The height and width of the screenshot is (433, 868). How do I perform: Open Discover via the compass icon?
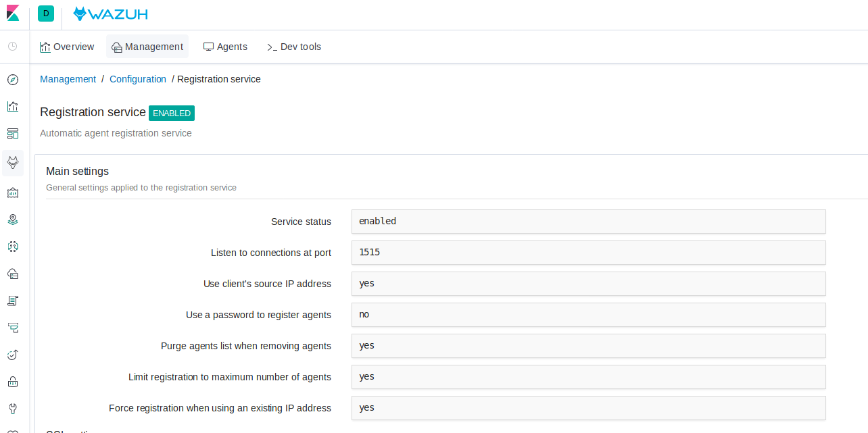click(12, 80)
